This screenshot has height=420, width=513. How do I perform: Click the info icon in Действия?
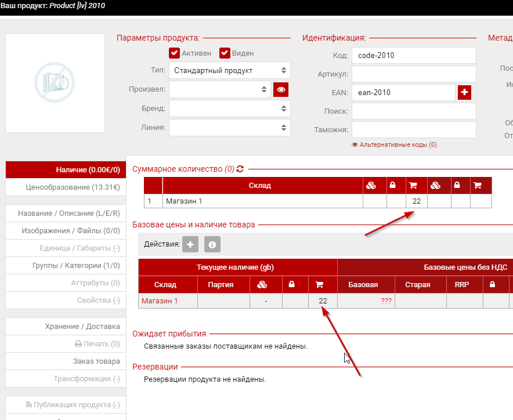click(212, 244)
